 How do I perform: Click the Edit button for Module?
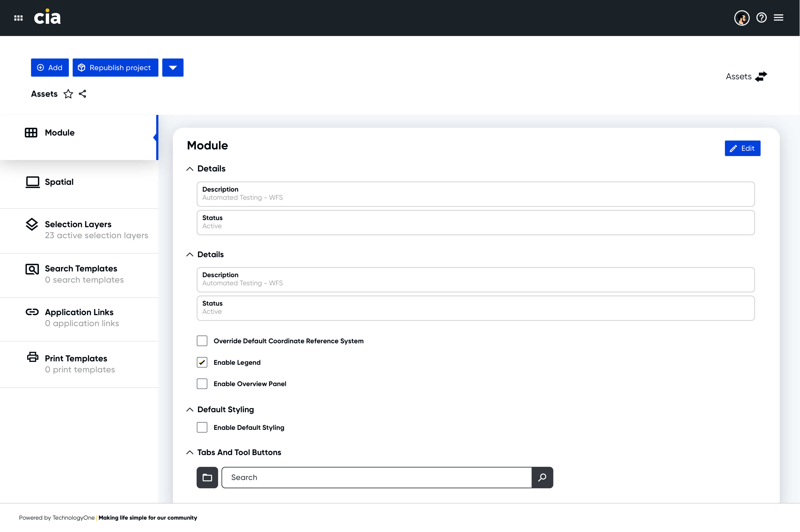coord(743,148)
